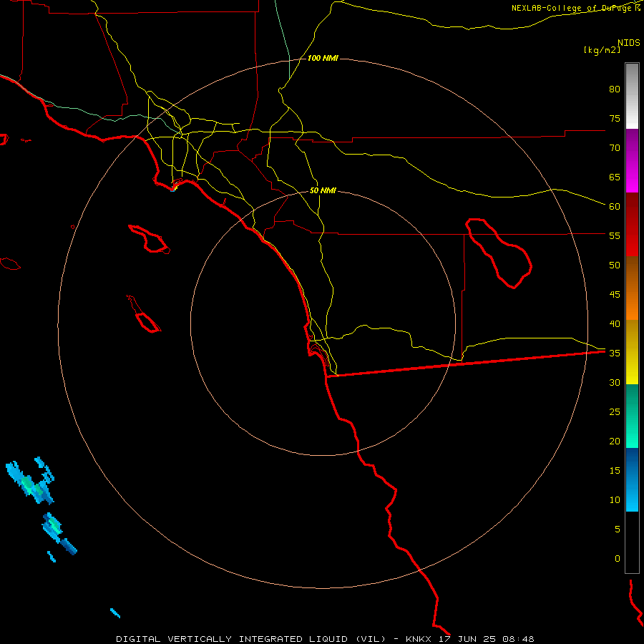
Task: Click the large VIL echo cluster offshore southwest
Action: coord(31,482)
